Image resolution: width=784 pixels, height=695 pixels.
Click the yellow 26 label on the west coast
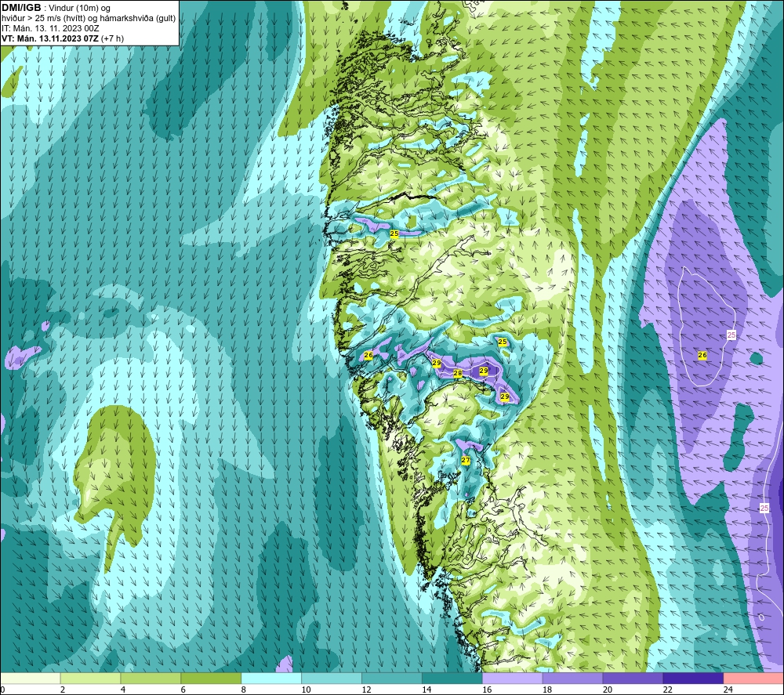(368, 355)
